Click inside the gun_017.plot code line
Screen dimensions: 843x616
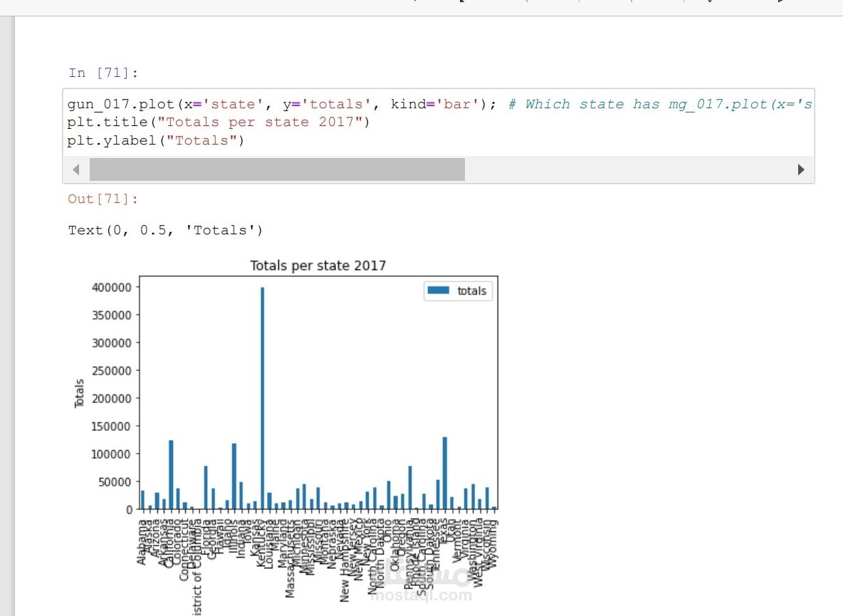(214, 104)
